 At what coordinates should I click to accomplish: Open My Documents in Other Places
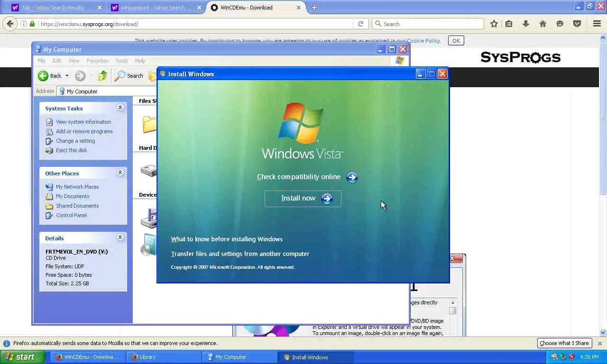coord(73,196)
